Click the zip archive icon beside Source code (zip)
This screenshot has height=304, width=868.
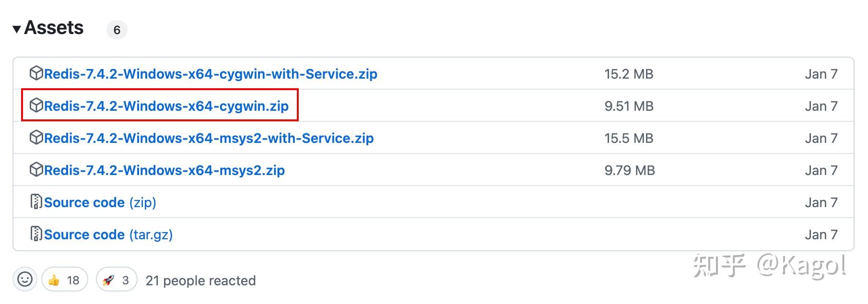(36, 202)
